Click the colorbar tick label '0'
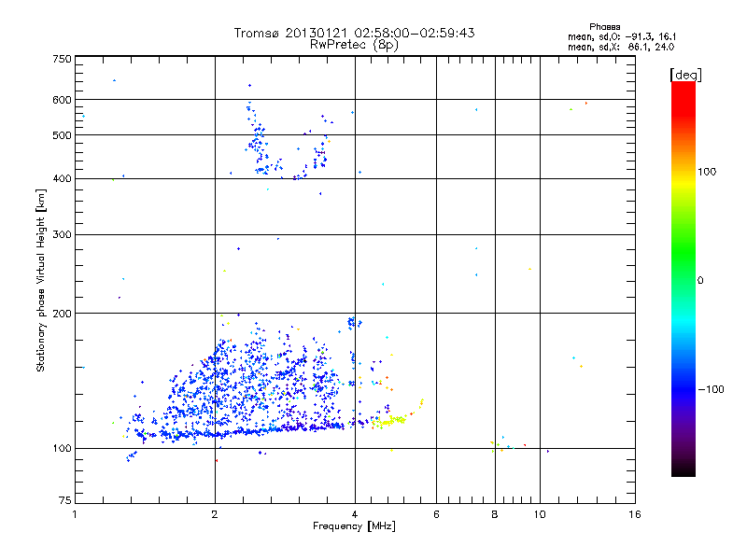747x560 pixels. point(700,281)
